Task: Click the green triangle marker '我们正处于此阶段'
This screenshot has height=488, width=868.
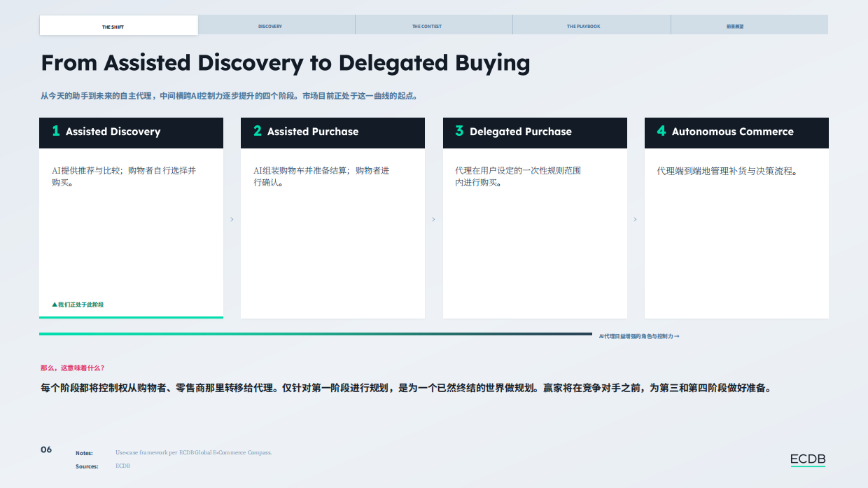Action: tap(78, 305)
